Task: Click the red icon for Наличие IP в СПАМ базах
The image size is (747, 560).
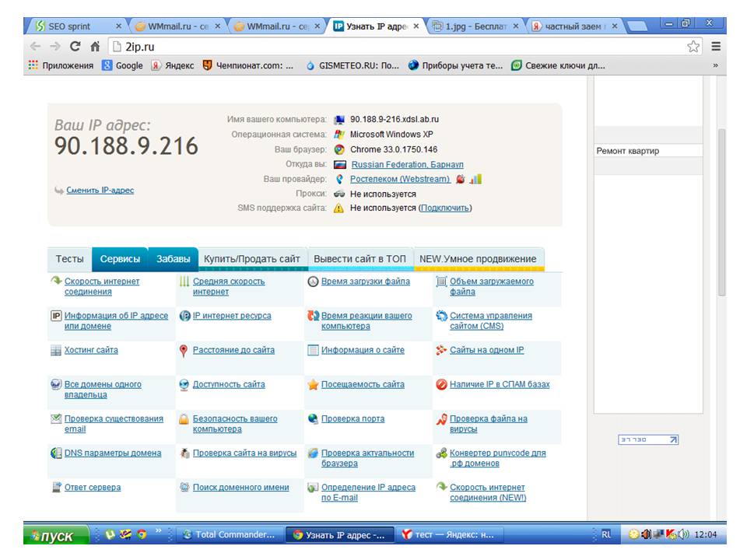Action: (x=442, y=384)
